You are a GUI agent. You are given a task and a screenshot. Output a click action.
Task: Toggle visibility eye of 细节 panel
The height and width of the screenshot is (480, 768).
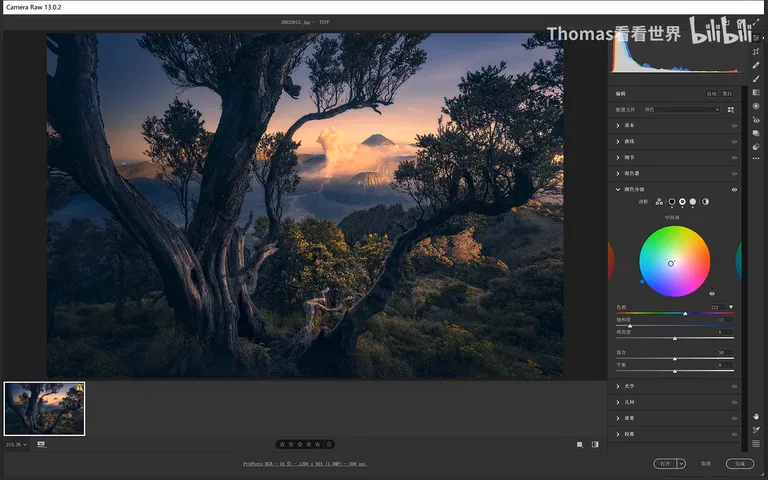[x=734, y=158]
